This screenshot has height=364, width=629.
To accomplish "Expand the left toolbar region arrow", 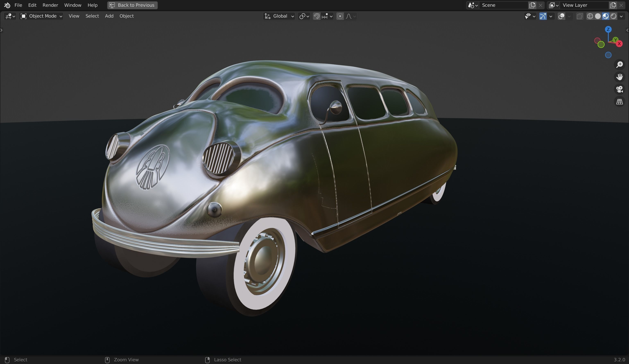I will tap(1, 30).
